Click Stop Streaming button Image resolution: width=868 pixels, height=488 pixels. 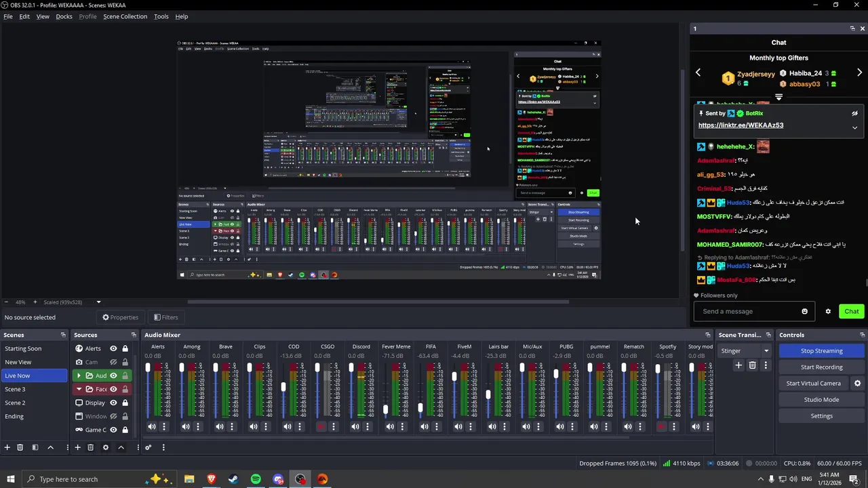821,350
